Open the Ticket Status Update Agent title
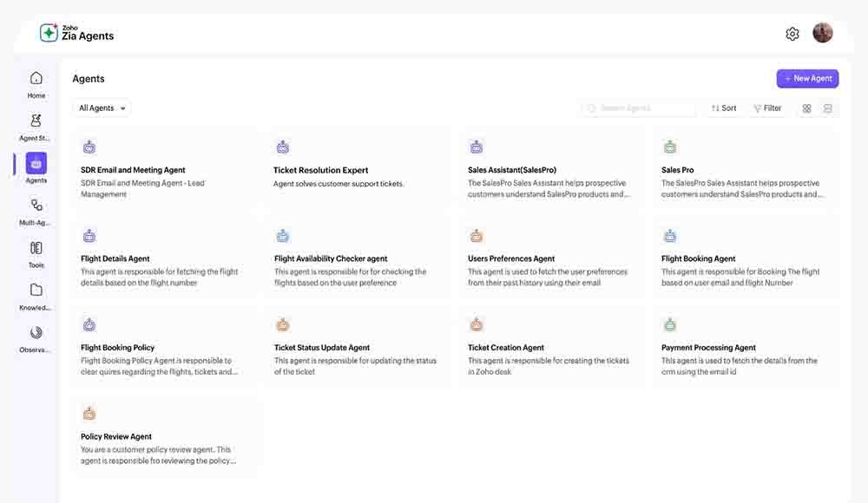Viewport: 868px width, 503px height. (x=322, y=348)
